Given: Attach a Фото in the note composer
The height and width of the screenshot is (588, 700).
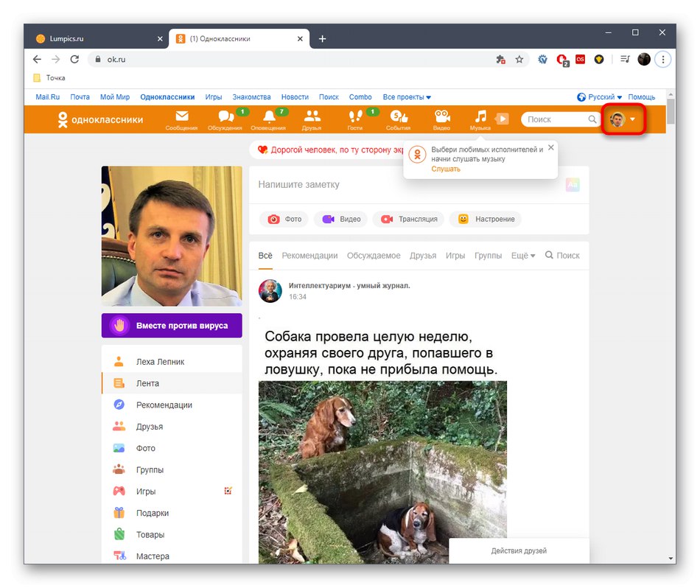Looking at the screenshot, I should point(284,219).
